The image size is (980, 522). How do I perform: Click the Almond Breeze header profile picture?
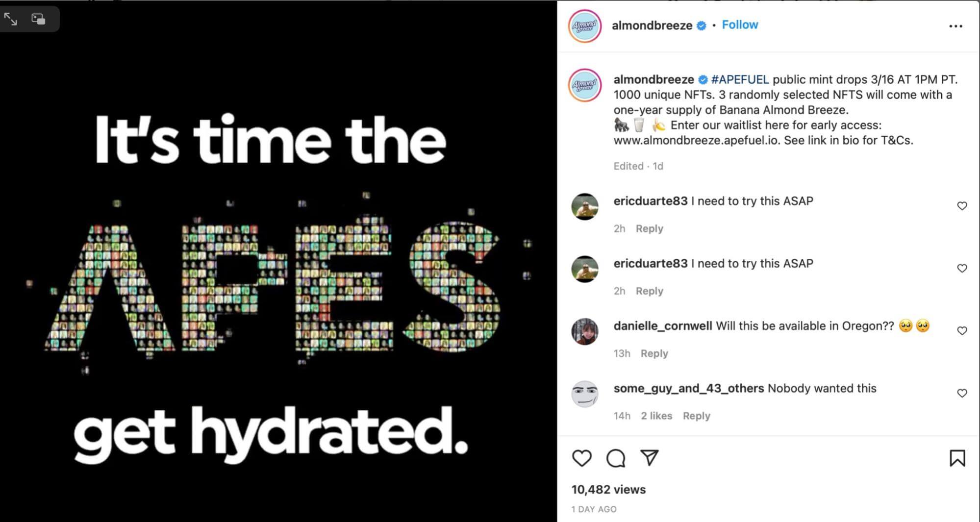585,26
